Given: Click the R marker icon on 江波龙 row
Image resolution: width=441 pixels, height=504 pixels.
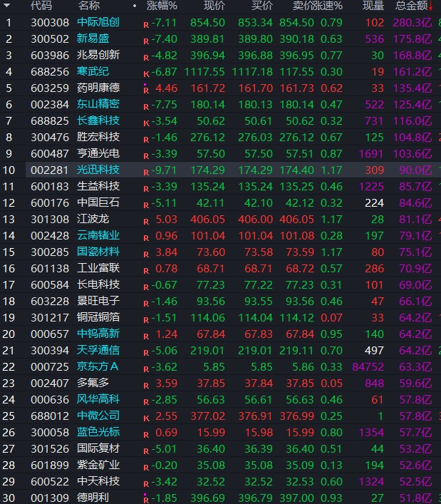Looking at the screenshot, I should point(146,222).
